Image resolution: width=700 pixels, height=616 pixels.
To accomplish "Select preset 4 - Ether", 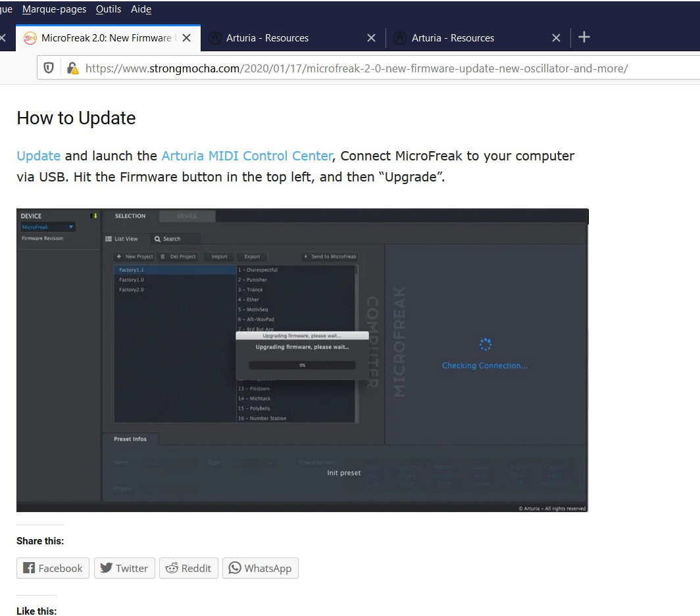I will [x=295, y=300].
